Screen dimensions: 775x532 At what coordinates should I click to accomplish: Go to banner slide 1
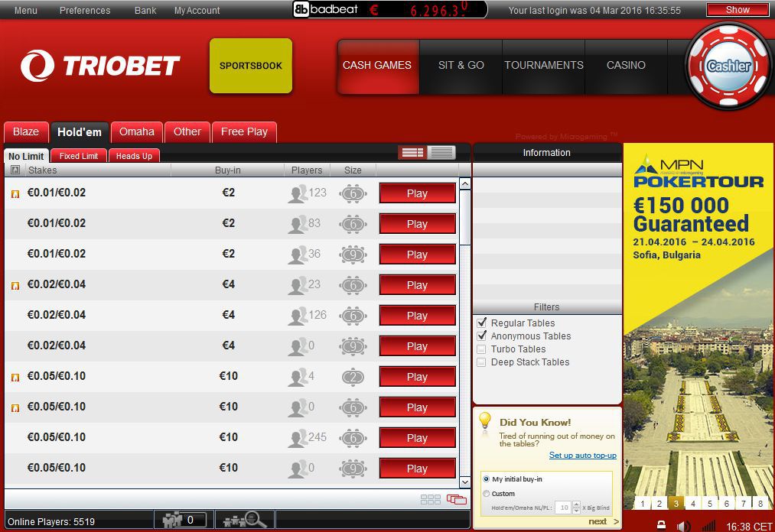(x=642, y=504)
